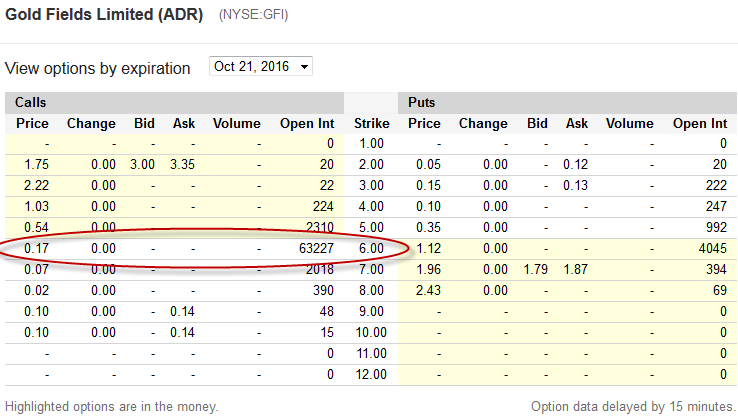Select call open interest 48
This screenshot has width=738, height=419.
coord(327,311)
